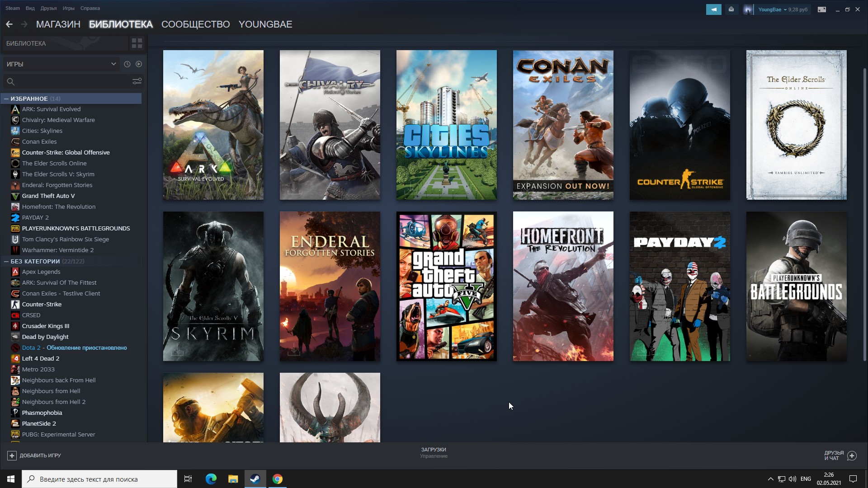
Task: Select Phasmophobia in the game list
Action: [42, 413]
